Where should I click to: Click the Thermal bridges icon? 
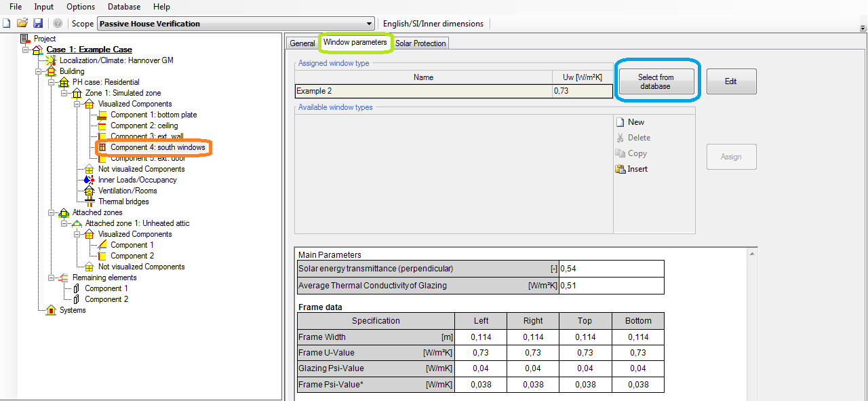[90, 202]
